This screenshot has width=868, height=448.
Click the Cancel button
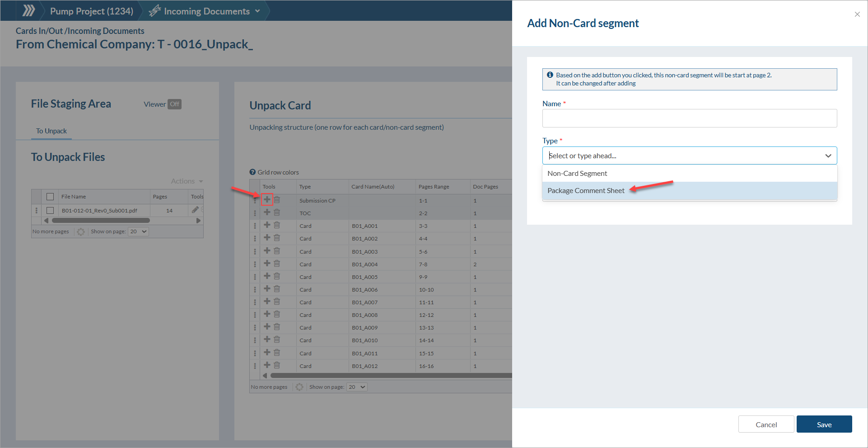[x=766, y=424]
